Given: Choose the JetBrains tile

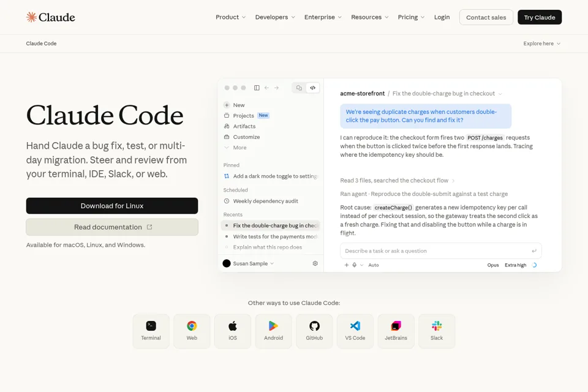Looking at the screenshot, I should coord(396,331).
